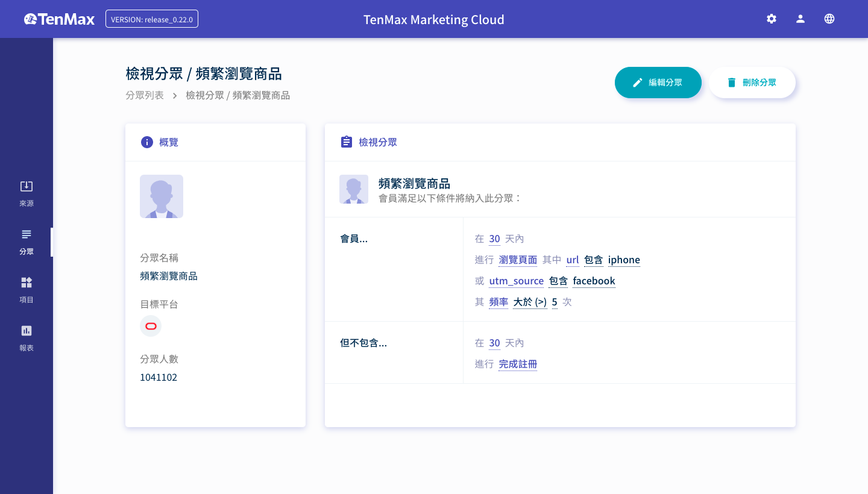Go to 分眾列表 breadcrumb link
The height and width of the screenshot is (494, 868).
[145, 95]
